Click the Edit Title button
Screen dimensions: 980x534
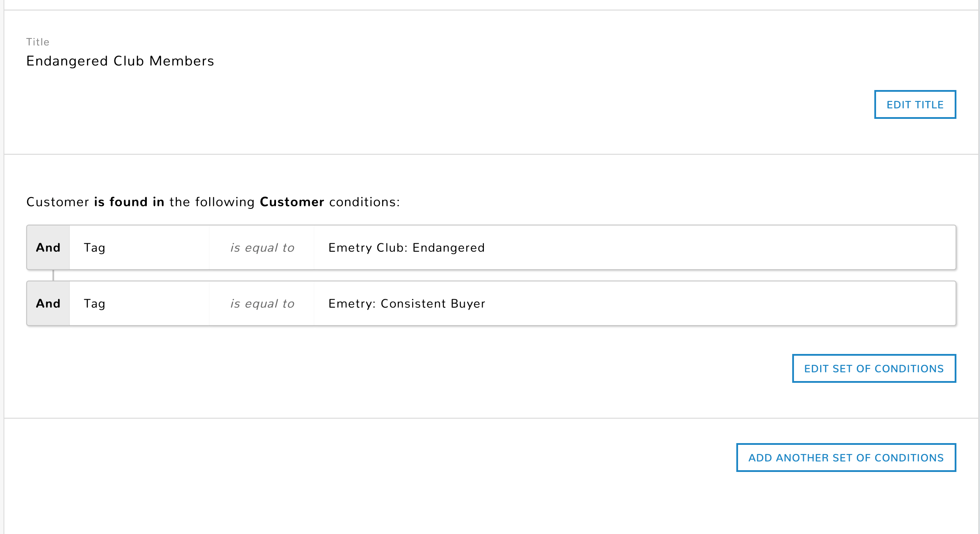(915, 104)
